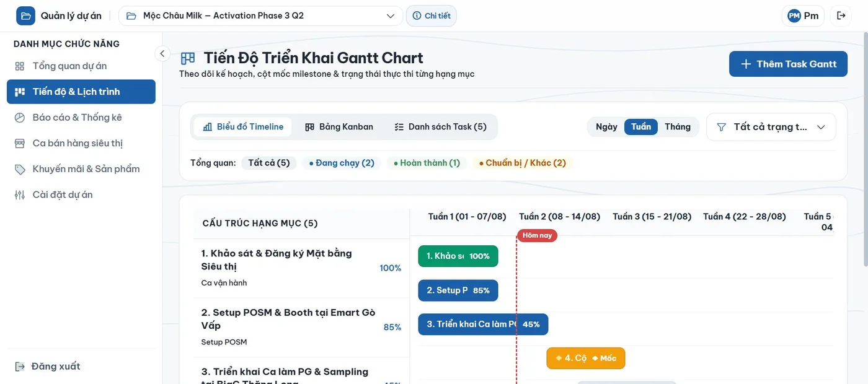Set timeline scale to Tuần
This screenshot has height=384, width=868.
[641, 127]
